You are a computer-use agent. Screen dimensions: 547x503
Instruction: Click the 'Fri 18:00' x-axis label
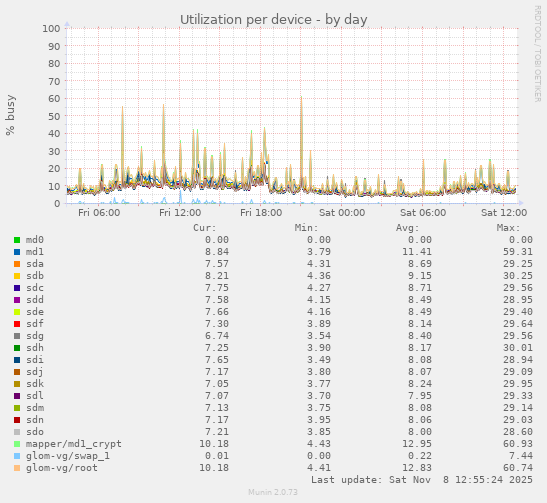click(x=261, y=212)
